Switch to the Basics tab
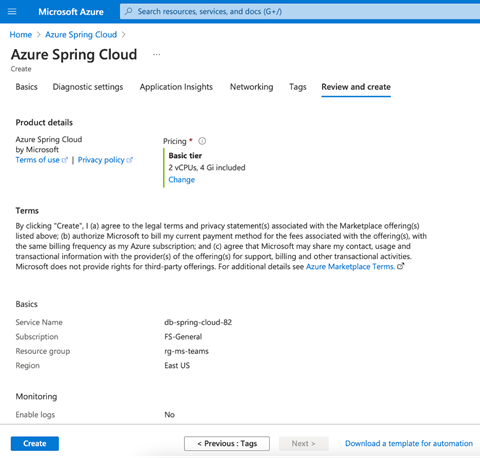 [27, 87]
